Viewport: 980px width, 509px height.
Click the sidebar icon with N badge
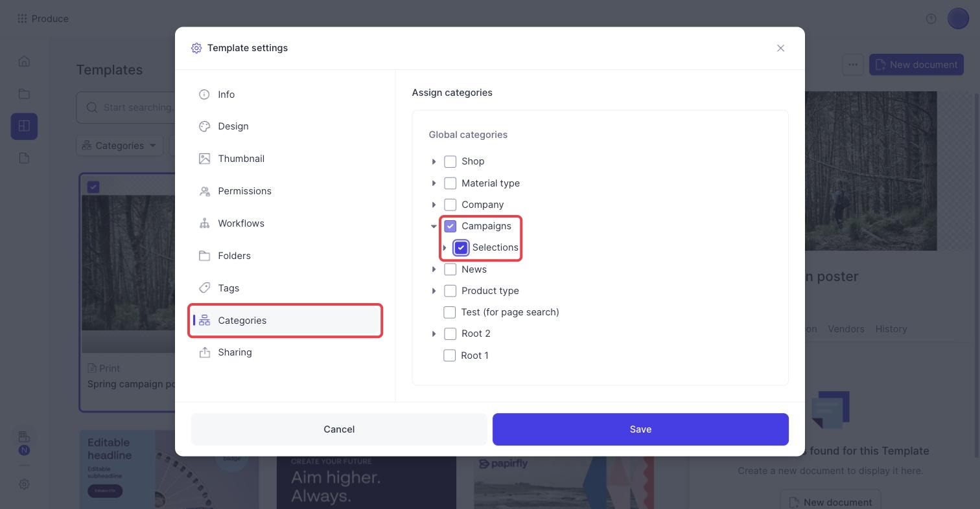point(24,442)
